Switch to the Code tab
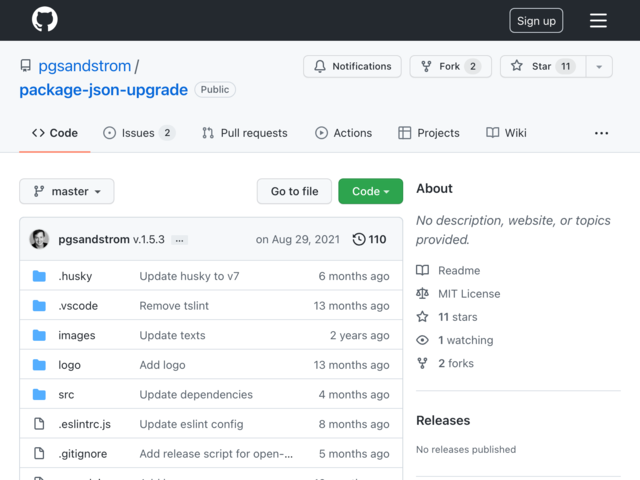The image size is (640, 480). click(55, 133)
